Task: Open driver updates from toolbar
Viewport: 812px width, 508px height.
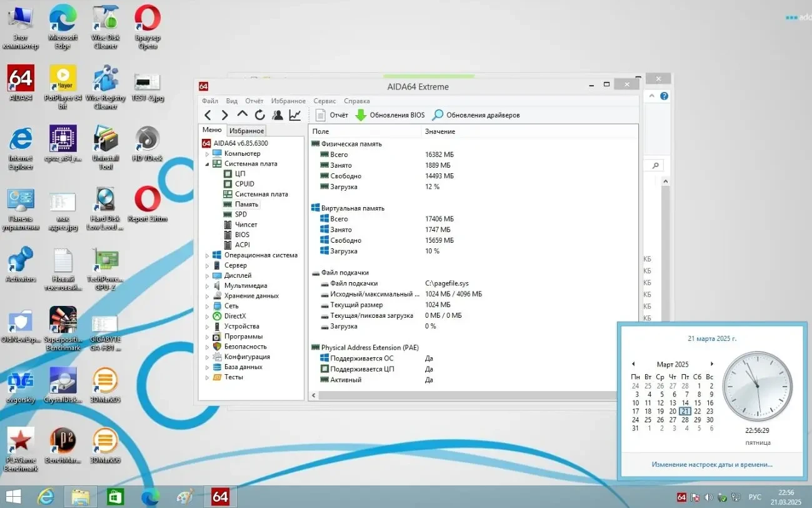Action: click(x=476, y=115)
